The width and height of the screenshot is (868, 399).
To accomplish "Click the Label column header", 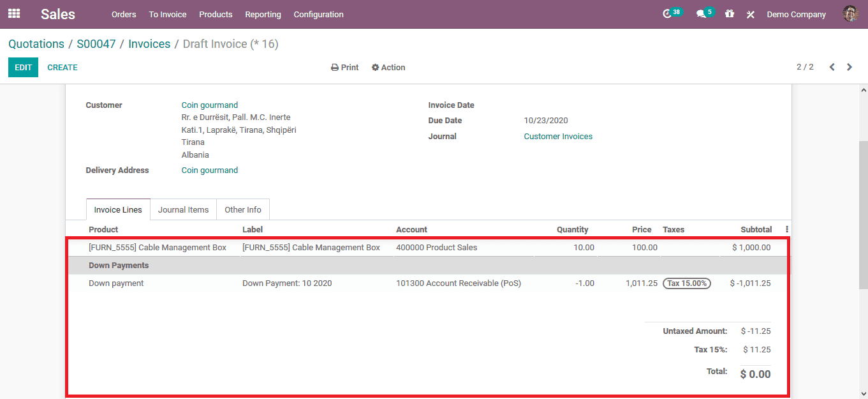I will pyautogui.click(x=253, y=229).
